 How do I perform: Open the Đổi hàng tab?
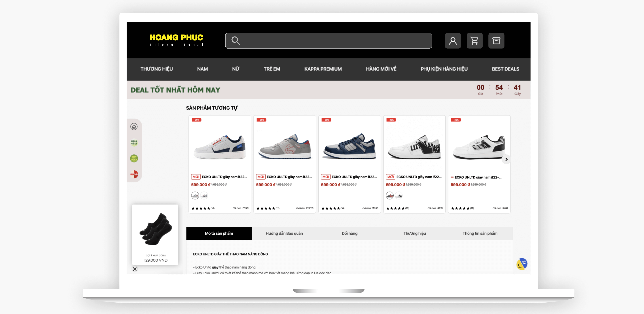coord(350,233)
